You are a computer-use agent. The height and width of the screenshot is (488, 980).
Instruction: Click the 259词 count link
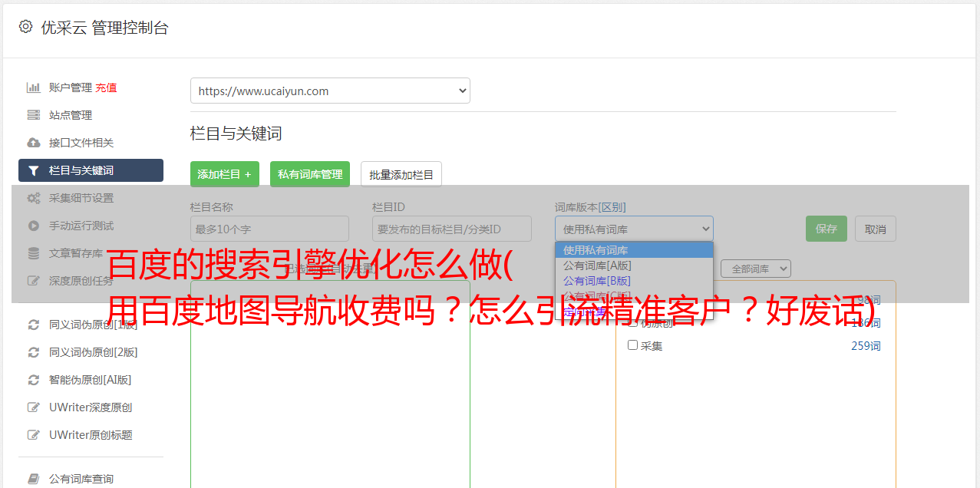tap(866, 346)
